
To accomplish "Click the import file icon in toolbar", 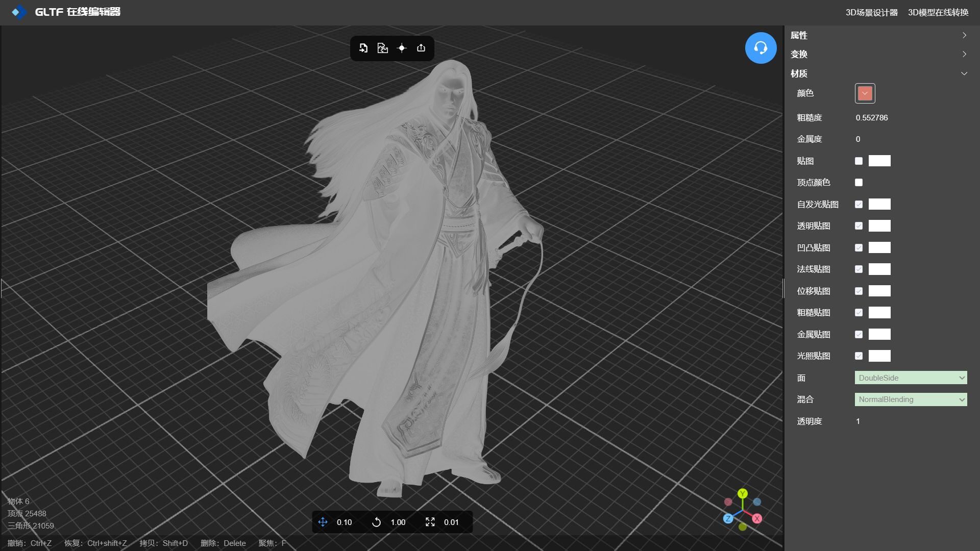I will (363, 48).
